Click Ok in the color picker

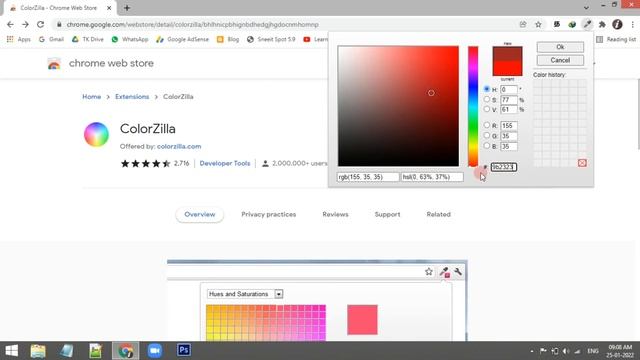(560, 47)
